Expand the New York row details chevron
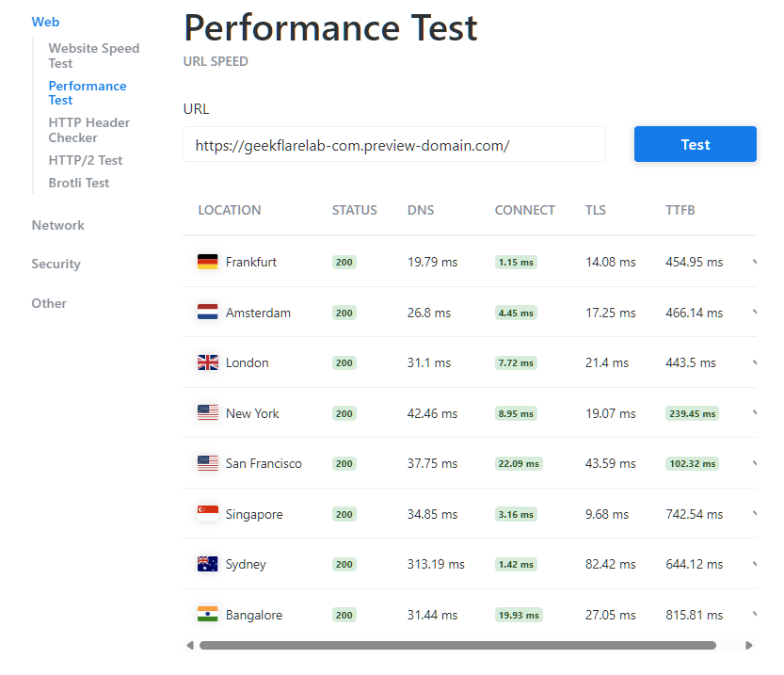784x675 pixels. pos(753,412)
